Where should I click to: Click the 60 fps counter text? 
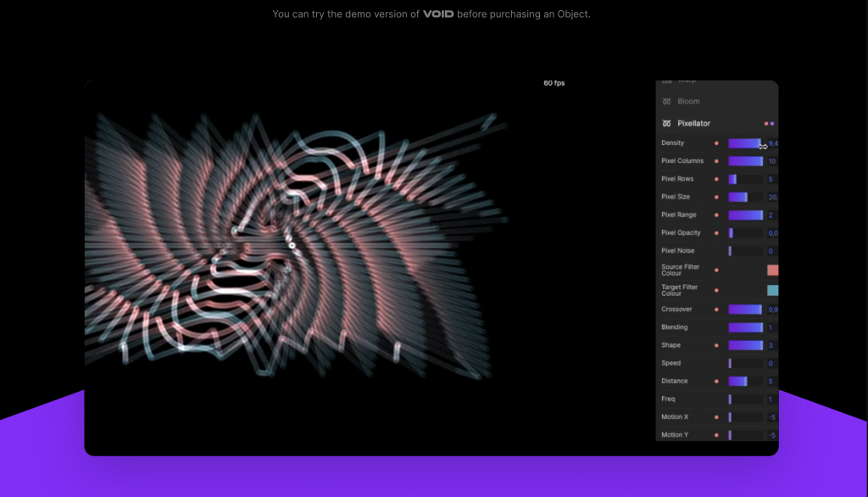point(554,83)
